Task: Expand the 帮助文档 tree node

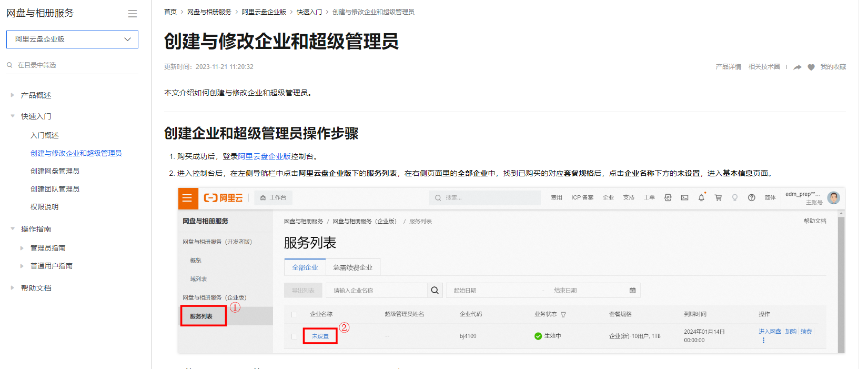Action: [12, 288]
